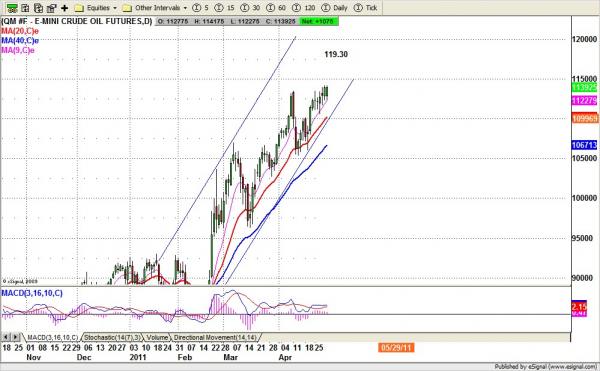Click the QM #F E-MINI CRUDE OIL FUTURES title
This screenshot has height=371, width=600.
click(x=77, y=21)
